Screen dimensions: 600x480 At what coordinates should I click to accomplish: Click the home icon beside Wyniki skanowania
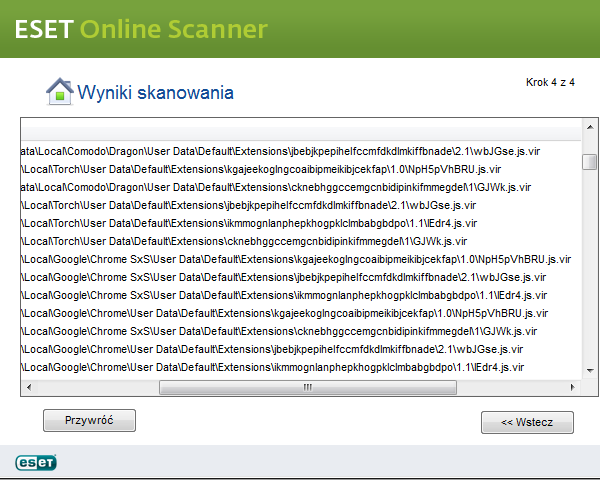coord(59,91)
